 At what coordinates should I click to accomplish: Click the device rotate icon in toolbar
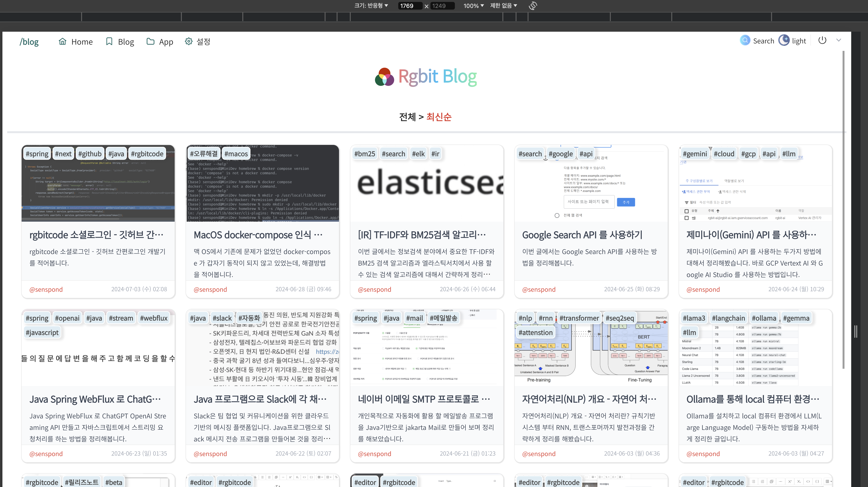tap(533, 6)
